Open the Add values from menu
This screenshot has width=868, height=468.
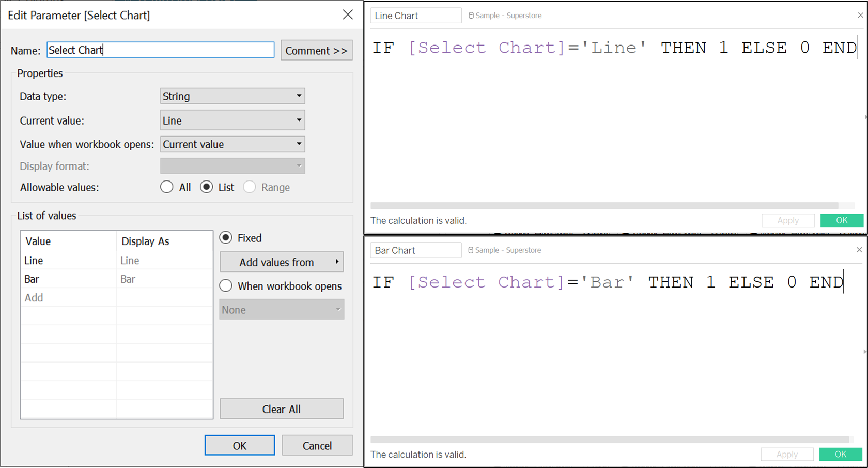pos(282,262)
